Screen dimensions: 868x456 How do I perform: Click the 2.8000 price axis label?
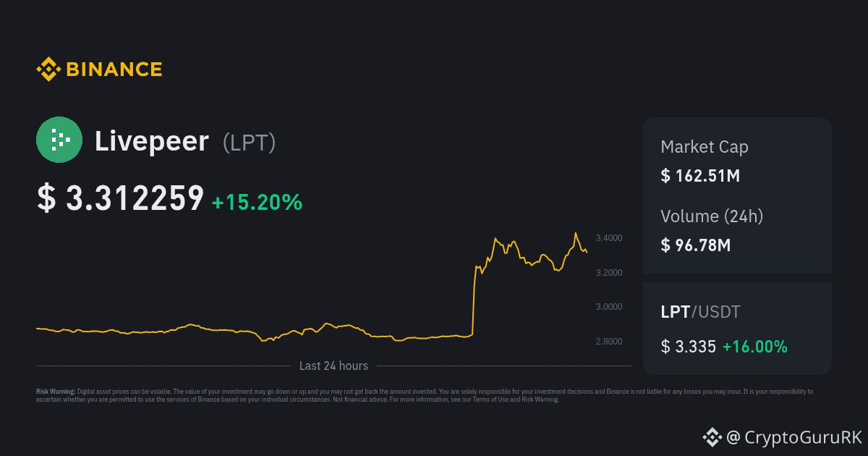609,342
